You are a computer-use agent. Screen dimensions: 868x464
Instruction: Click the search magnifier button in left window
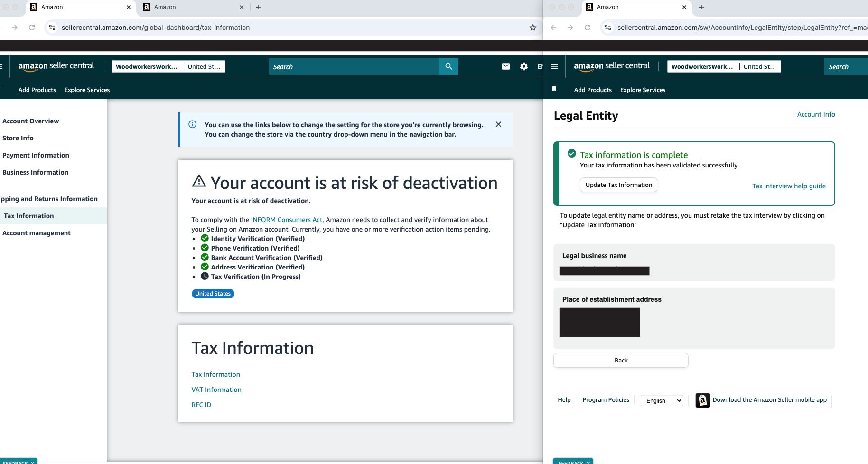click(x=448, y=66)
